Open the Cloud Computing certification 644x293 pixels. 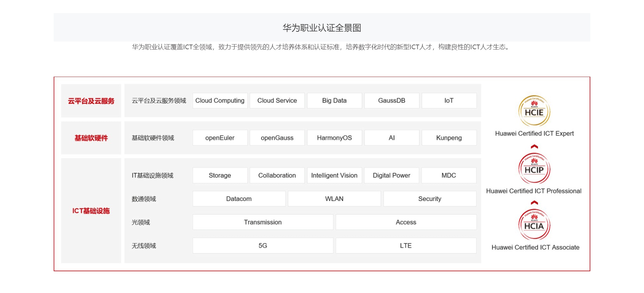[x=220, y=100]
